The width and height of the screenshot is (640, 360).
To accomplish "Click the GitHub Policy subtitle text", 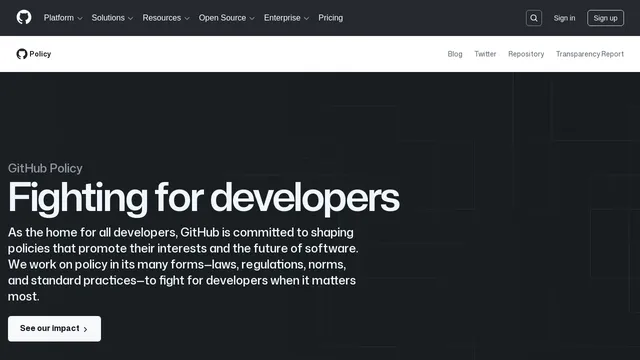I will 45,168.
